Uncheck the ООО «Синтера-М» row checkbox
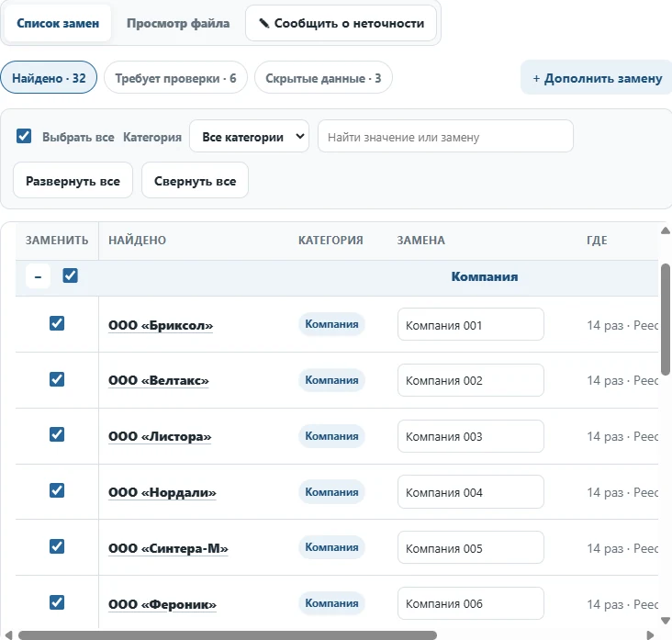 point(57,546)
